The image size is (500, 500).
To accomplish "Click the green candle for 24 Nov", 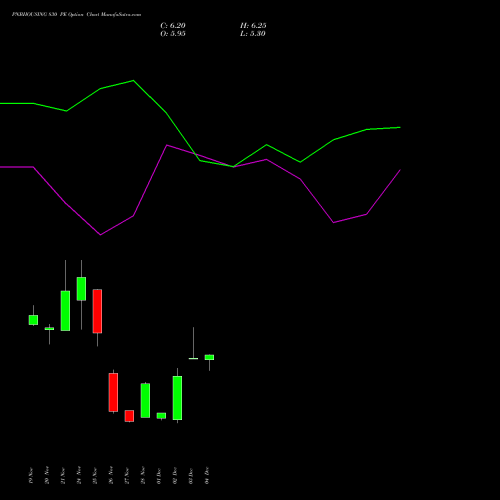I will click(81, 289).
